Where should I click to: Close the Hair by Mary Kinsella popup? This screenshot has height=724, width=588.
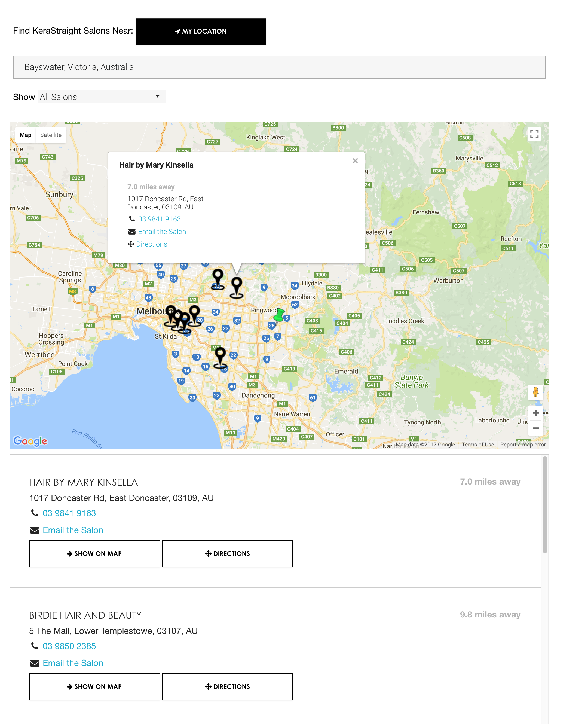[355, 161]
